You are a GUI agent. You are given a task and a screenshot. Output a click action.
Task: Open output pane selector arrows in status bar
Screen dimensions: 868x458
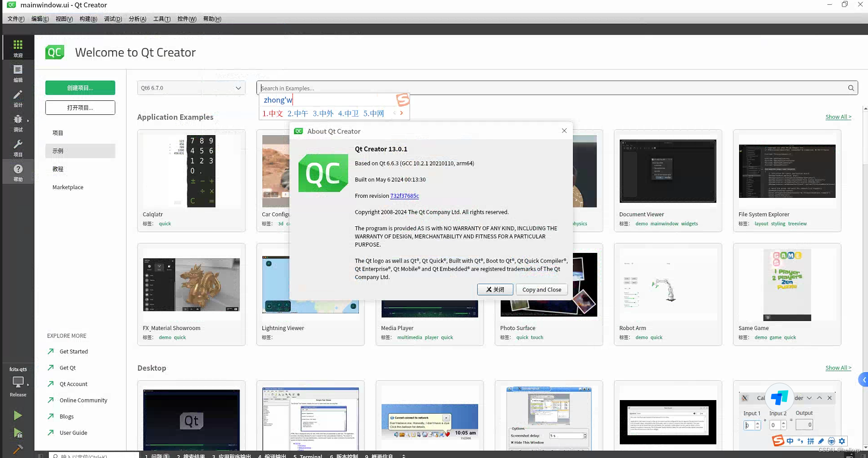(404, 456)
